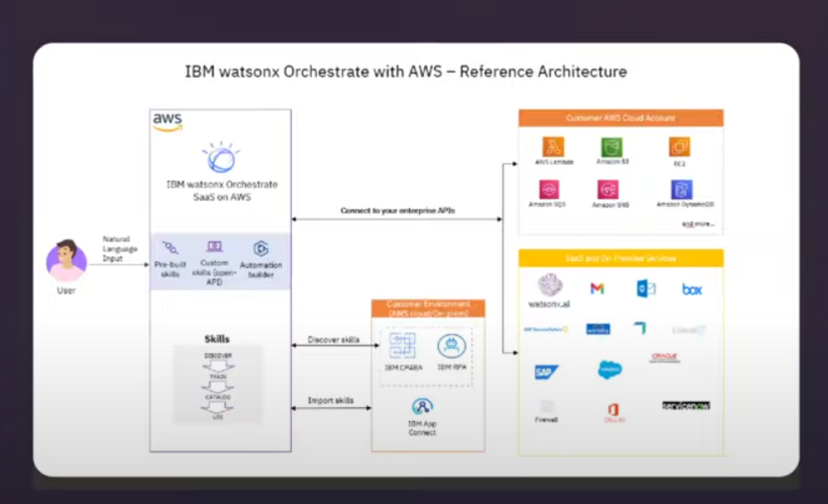Image resolution: width=828 pixels, height=504 pixels.
Task: Select the Outlook logo
Action: 645,288
